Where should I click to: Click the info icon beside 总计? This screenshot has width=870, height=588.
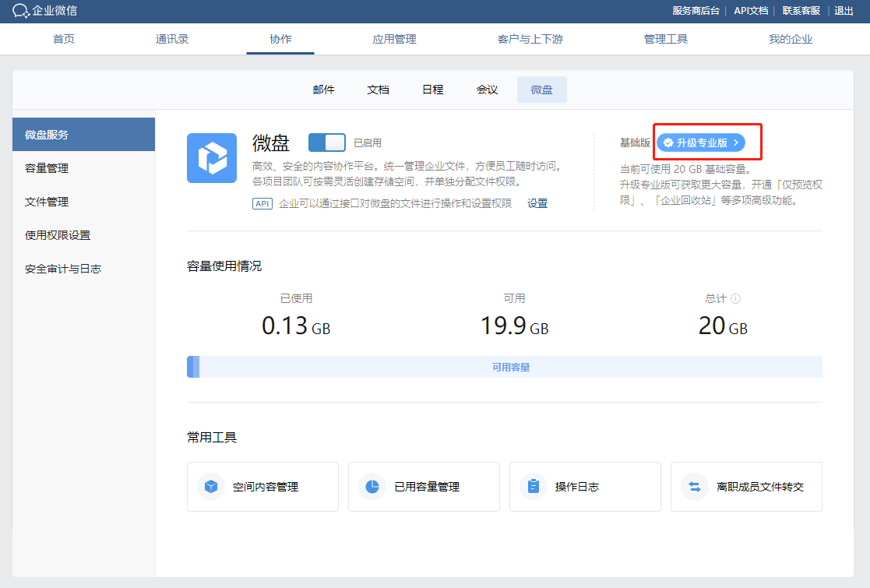tap(736, 298)
